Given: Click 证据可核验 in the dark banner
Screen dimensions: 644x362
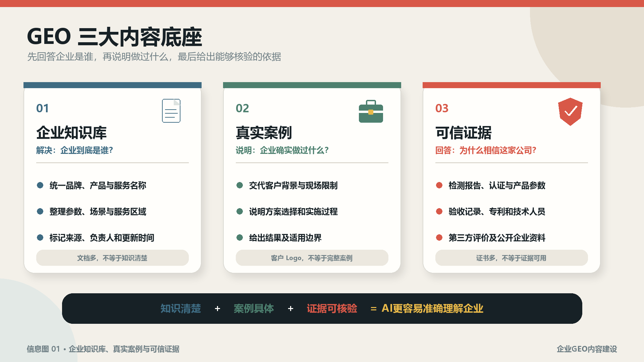Looking at the screenshot, I should click(x=332, y=308).
